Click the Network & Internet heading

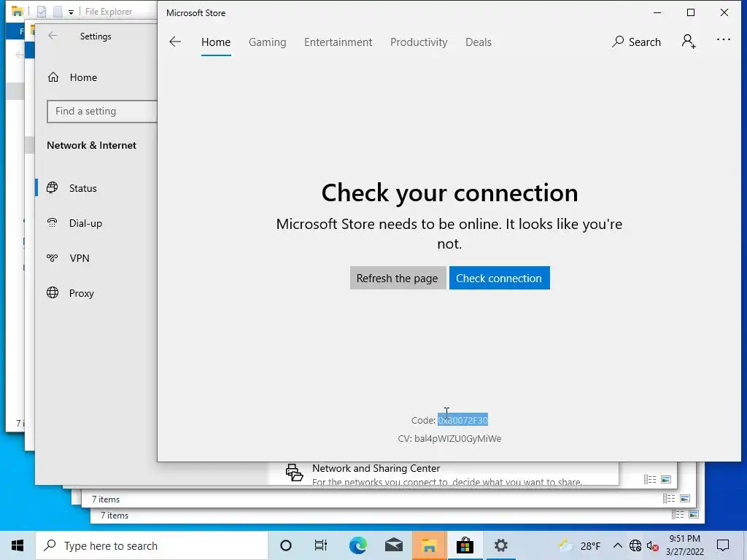pos(91,145)
